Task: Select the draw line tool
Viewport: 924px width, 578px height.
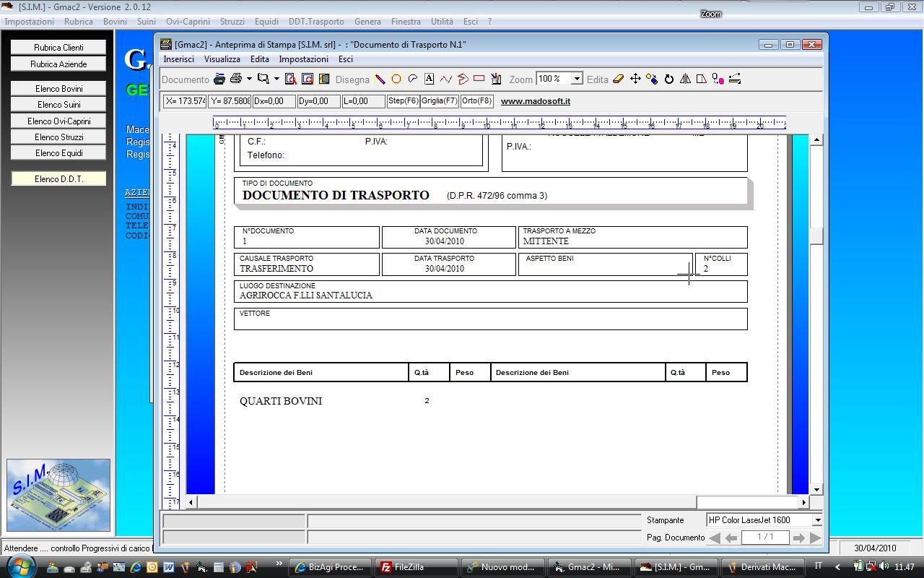Action: point(380,79)
